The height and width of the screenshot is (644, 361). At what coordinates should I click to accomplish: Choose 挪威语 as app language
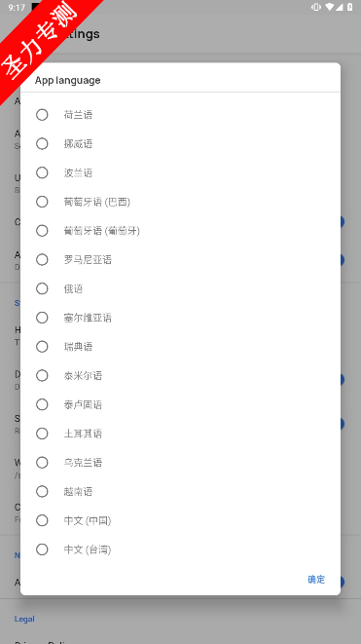[x=181, y=144]
